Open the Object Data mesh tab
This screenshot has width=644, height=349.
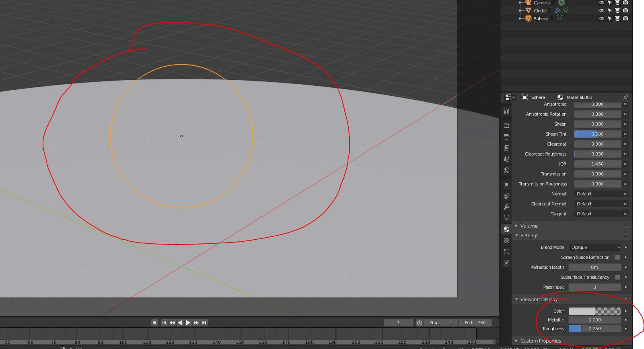[507, 218]
